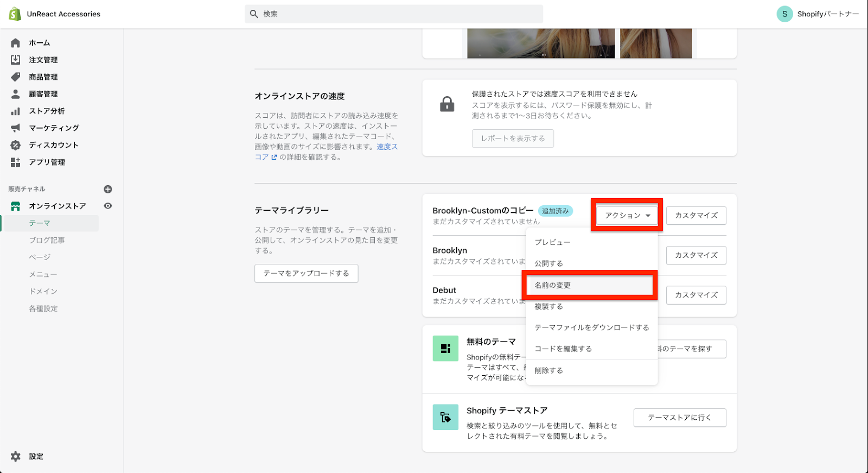Select 名前の変更 from the actions menu
This screenshot has width=868, height=473.
click(553, 285)
